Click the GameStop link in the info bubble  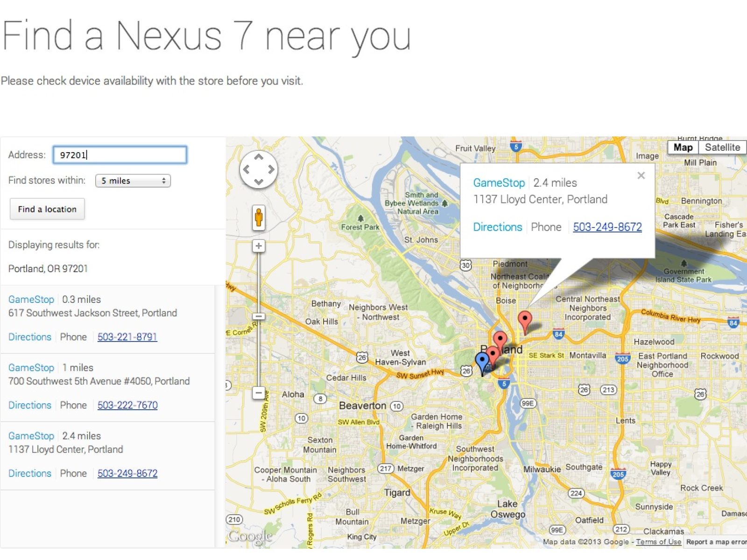point(499,183)
